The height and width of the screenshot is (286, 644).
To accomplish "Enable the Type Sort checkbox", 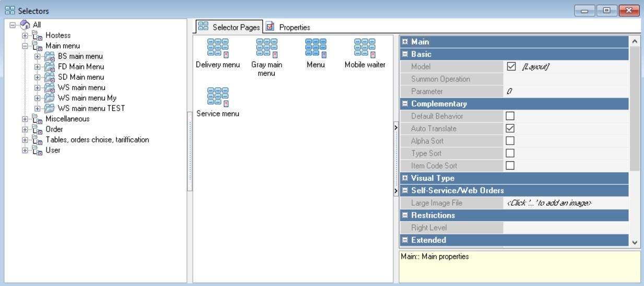I will (510, 153).
